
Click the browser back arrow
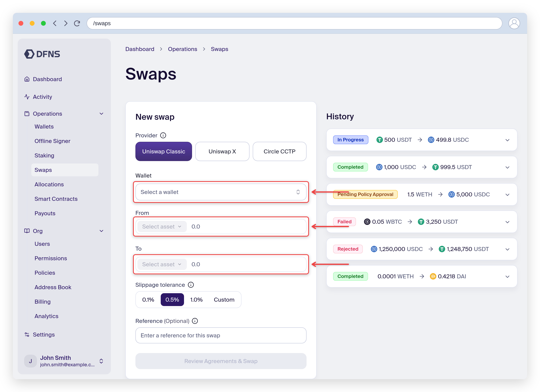coord(55,23)
